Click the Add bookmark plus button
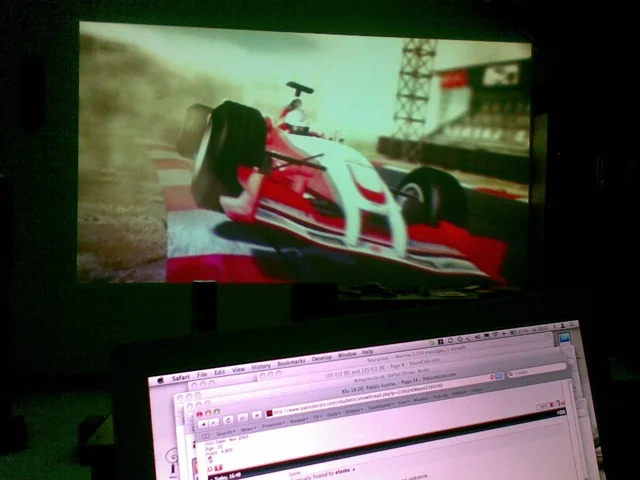 coord(255,416)
